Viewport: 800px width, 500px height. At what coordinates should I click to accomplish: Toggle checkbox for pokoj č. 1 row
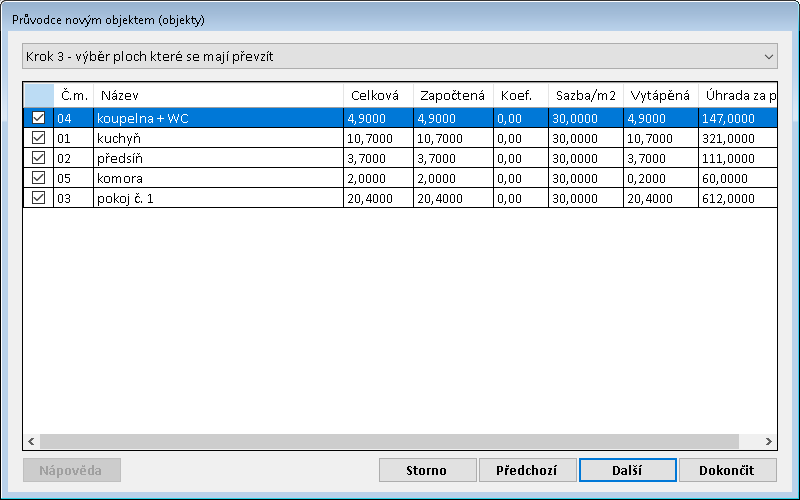tap(38, 197)
